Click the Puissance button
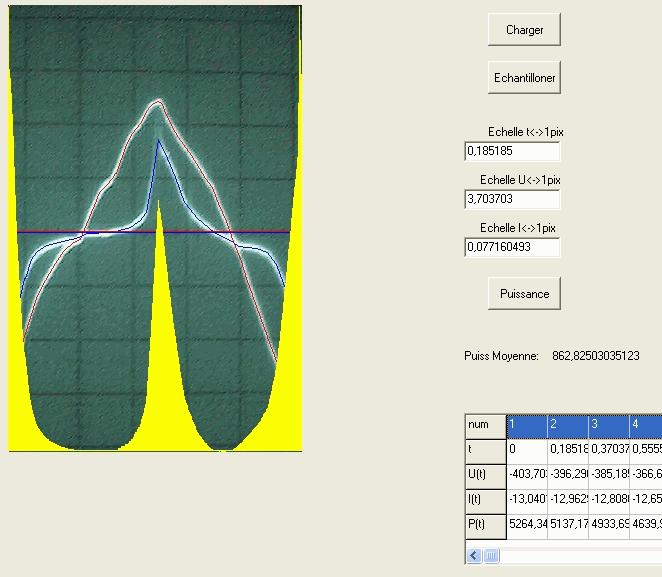The image size is (662, 577). (524, 294)
